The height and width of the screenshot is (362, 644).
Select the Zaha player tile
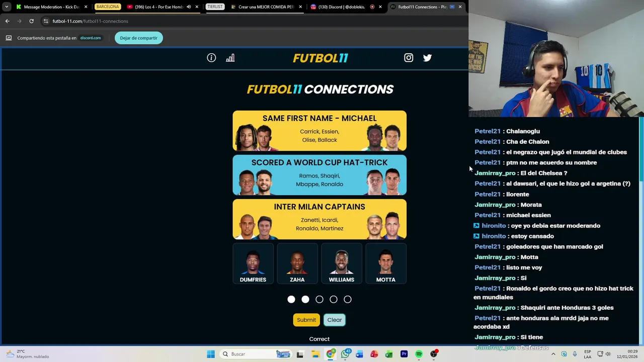[x=297, y=263]
